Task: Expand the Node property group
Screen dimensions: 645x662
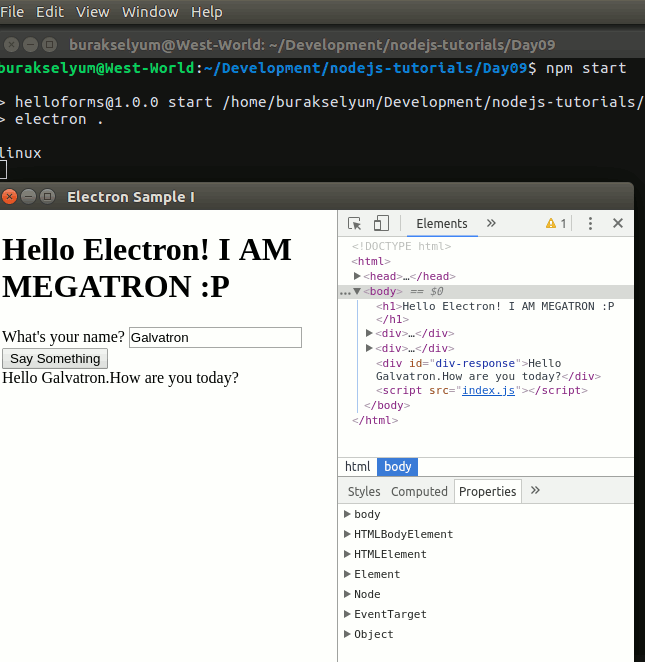Action: (347, 594)
